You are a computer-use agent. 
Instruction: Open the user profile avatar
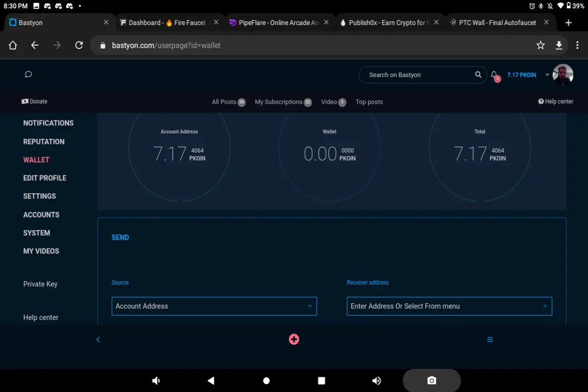click(x=563, y=74)
